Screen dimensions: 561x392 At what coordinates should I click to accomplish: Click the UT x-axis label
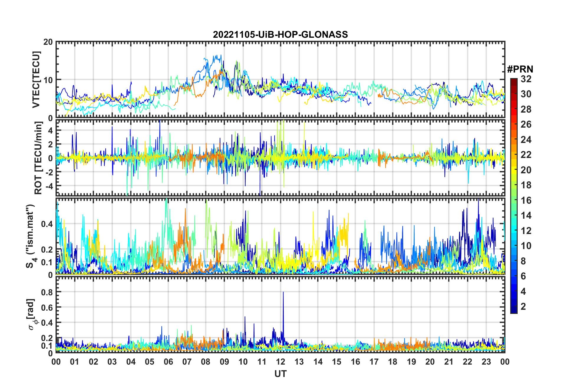pyautogui.click(x=280, y=374)
